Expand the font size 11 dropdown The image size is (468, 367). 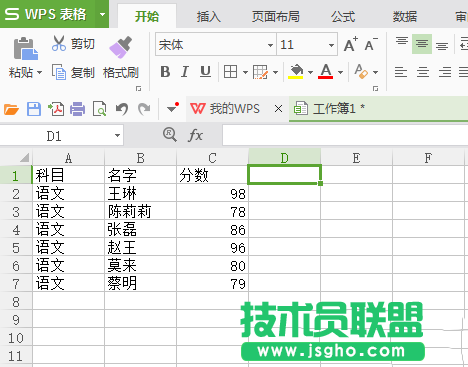coord(331,45)
